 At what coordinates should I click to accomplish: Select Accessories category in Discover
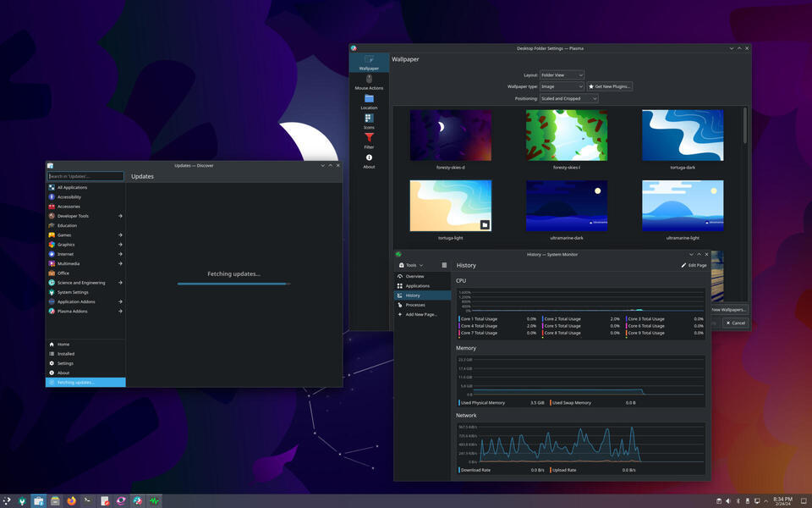click(85, 207)
